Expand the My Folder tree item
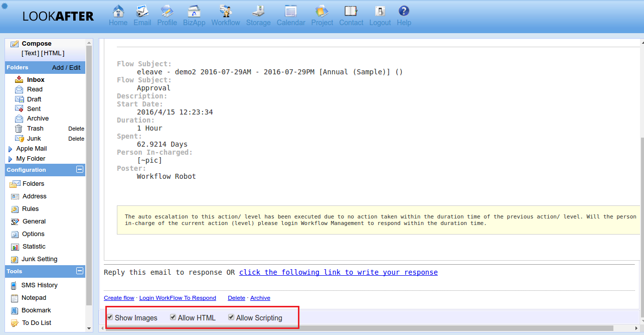644x335 pixels. (x=11, y=159)
